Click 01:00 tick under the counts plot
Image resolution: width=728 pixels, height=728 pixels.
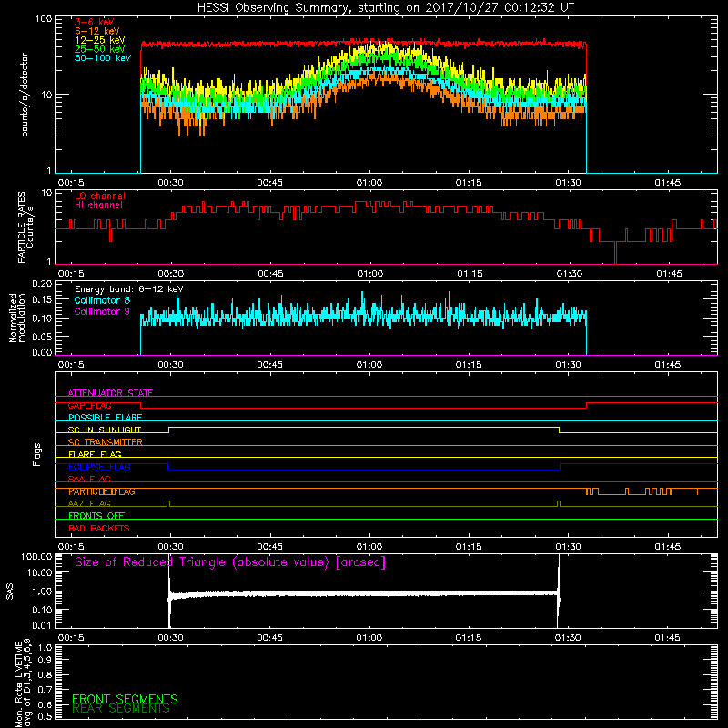(x=369, y=183)
